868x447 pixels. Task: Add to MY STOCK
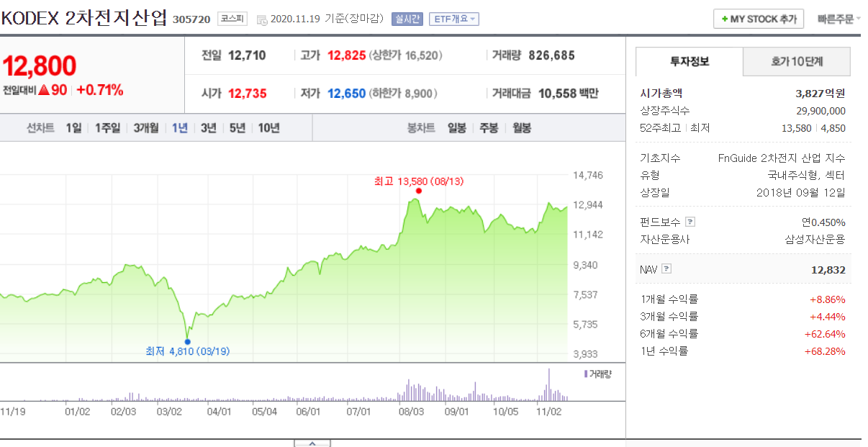click(758, 19)
